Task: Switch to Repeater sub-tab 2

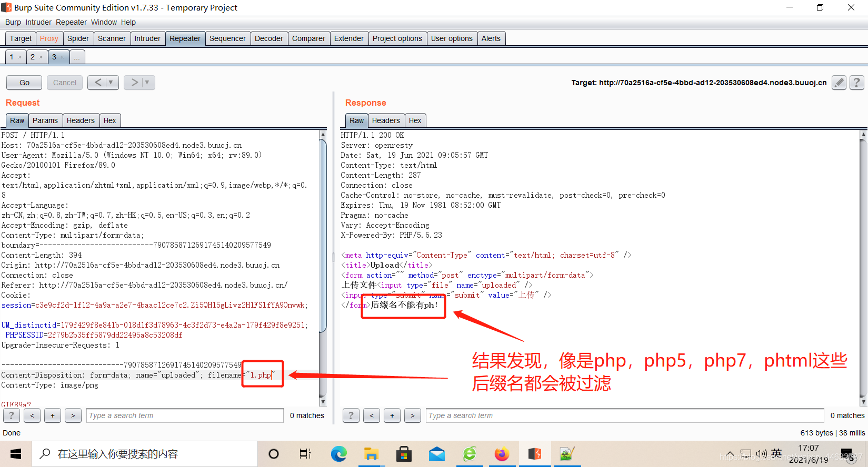Action: point(33,57)
